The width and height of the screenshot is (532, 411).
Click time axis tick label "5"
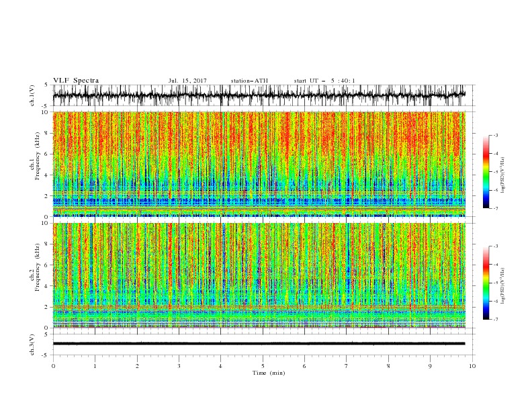pos(263,366)
